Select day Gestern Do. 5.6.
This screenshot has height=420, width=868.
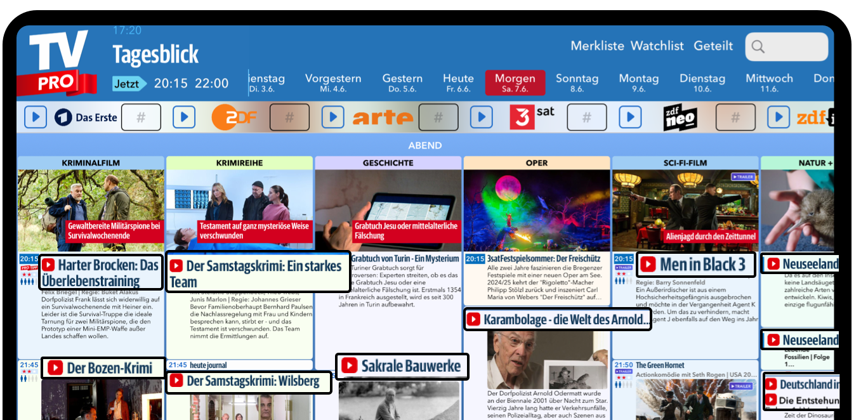[402, 82]
